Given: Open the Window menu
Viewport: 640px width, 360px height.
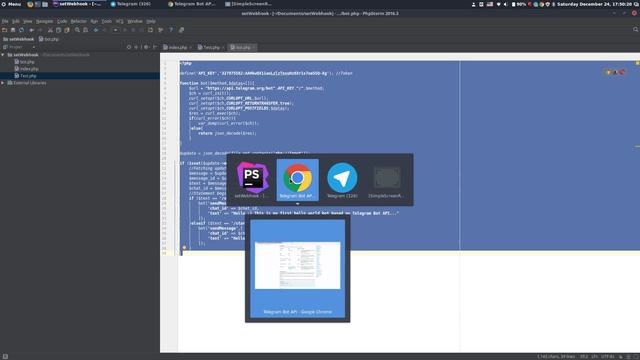Looking at the screenshot, I should 135,21.
